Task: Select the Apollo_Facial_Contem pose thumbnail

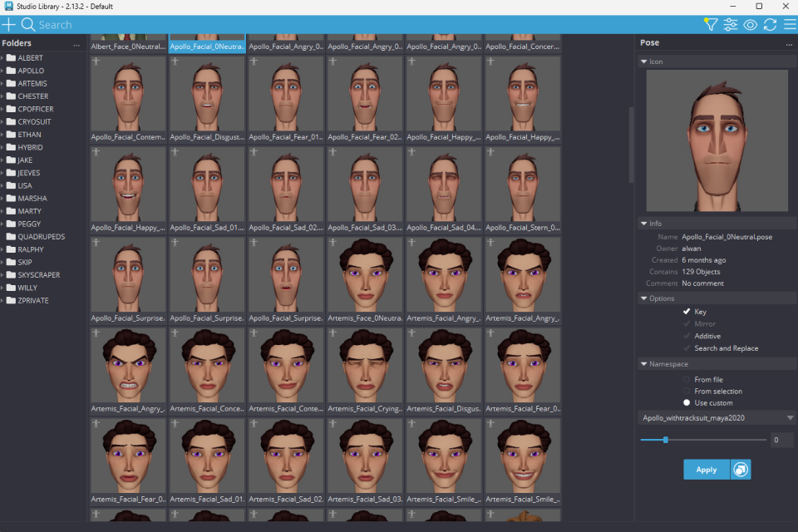Action: (128, 94)
